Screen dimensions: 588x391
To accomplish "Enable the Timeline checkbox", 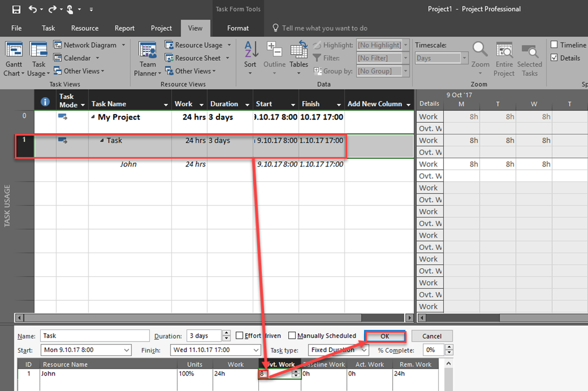I will 554,45.
